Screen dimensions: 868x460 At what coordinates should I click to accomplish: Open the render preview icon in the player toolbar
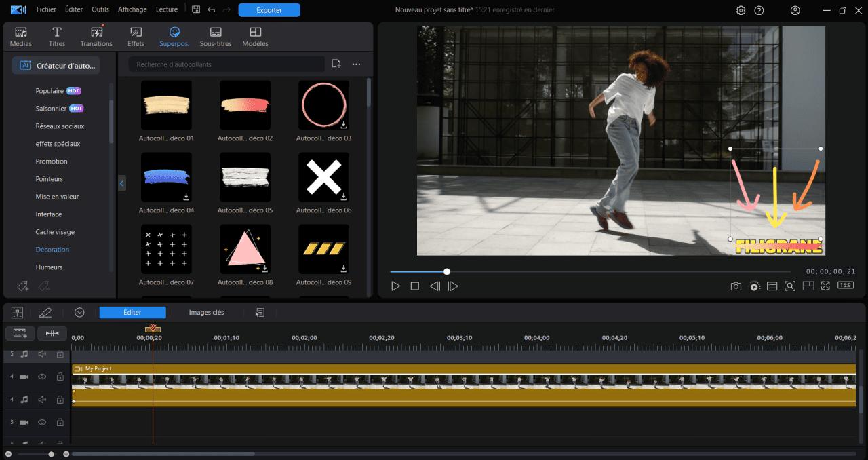(754, 286)
